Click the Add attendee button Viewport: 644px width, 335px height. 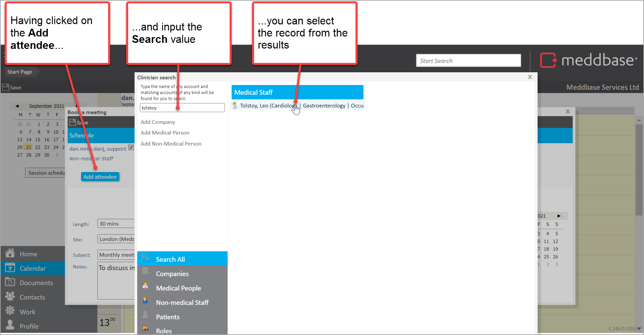pos(100,177)
